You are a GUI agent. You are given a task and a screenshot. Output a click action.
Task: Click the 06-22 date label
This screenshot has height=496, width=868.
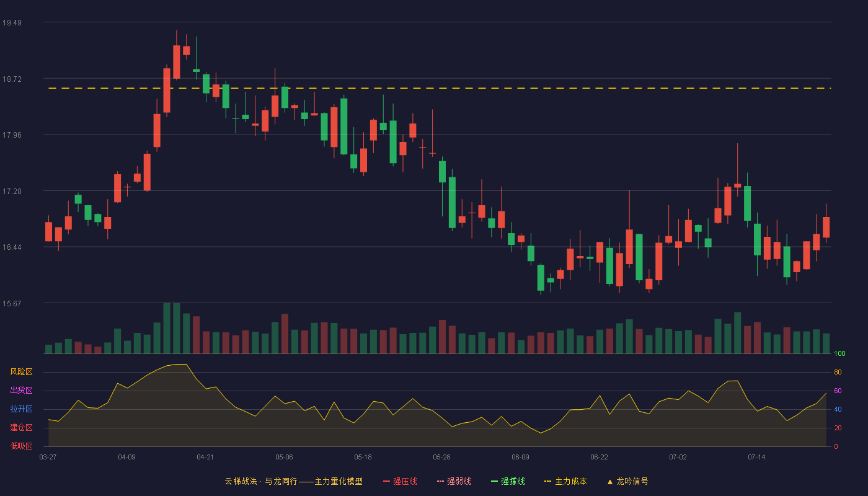tap(599, 457)
